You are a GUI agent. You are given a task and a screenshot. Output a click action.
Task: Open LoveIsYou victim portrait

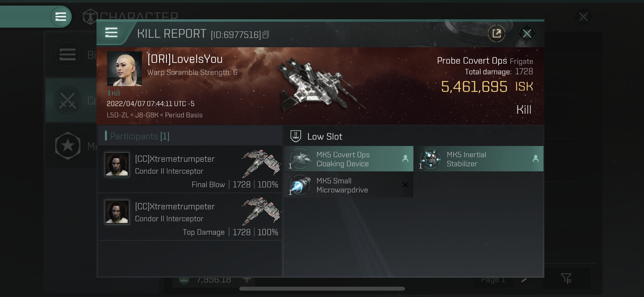click(124, 69)
